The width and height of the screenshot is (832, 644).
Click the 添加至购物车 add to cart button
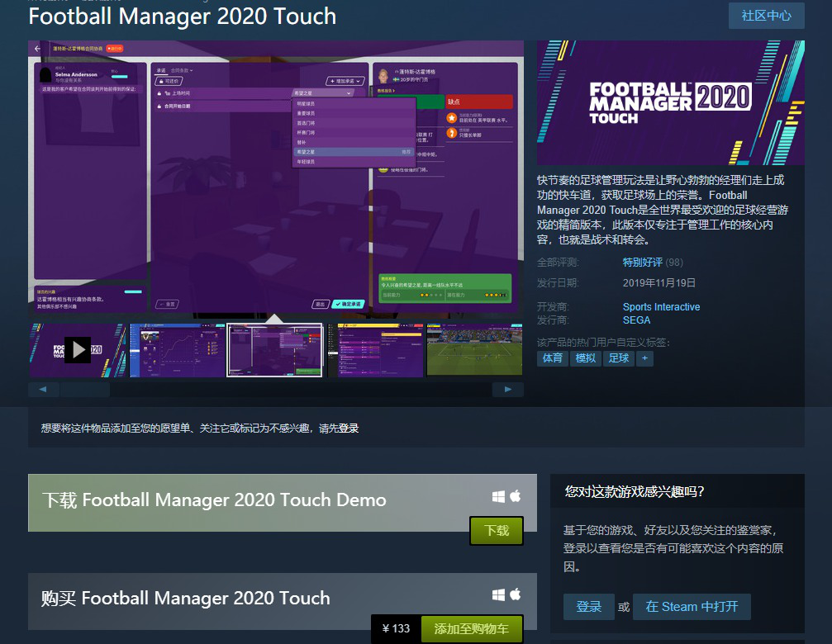[472, 629]
